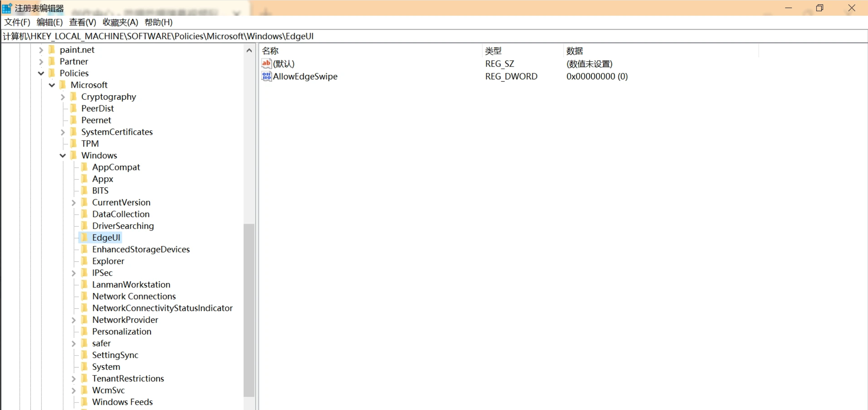Open the 文件(F) menu
Viewport: 868px width, 410px height.
click(17, 22)
